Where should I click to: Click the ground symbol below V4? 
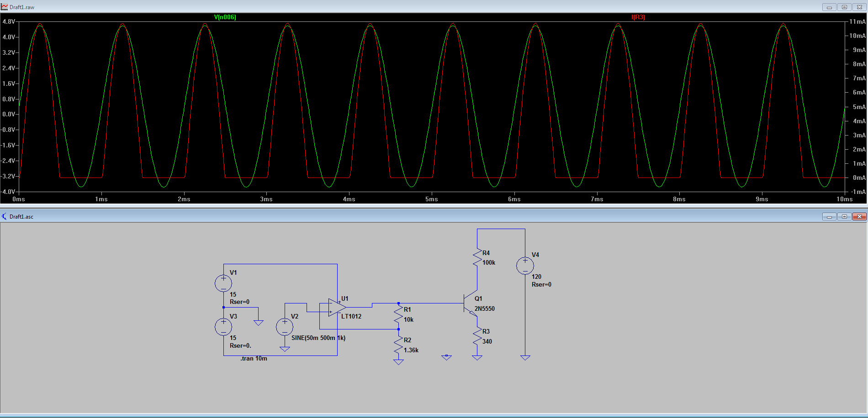tap(525, 358)
